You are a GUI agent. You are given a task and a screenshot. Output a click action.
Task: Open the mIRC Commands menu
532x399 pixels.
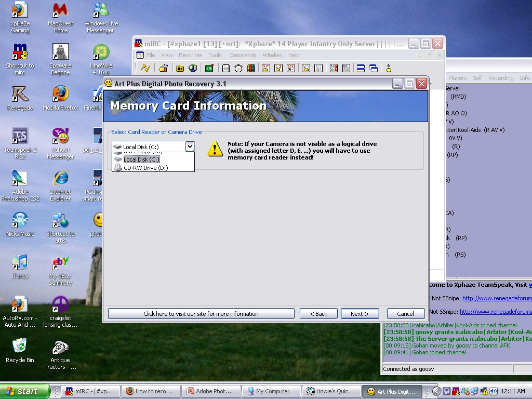(x=243, y=55)
